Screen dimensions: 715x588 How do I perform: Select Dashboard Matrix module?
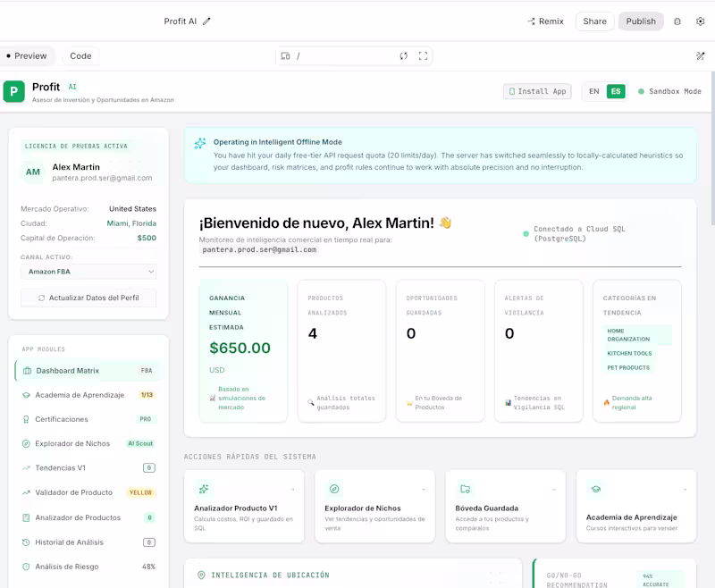88,371
